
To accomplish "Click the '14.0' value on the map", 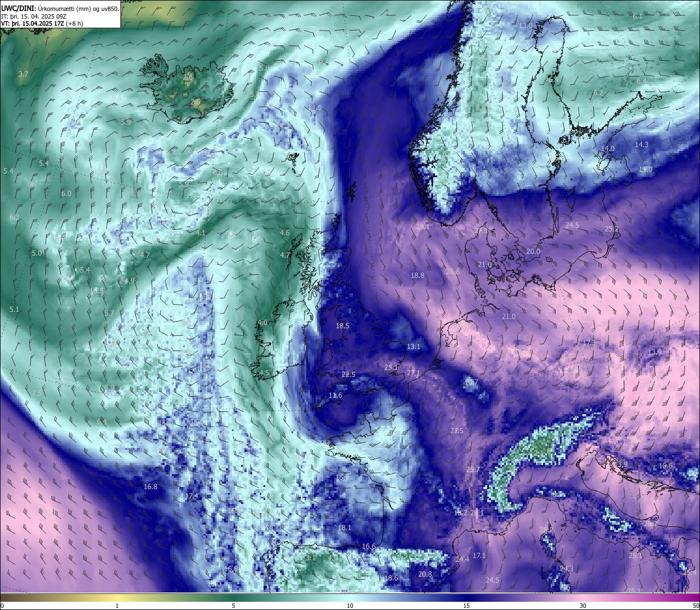I will point(608,149).
